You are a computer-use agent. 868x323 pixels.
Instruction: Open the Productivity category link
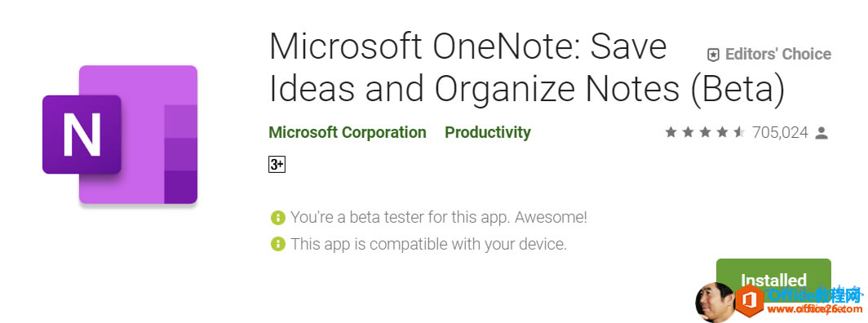488,133
